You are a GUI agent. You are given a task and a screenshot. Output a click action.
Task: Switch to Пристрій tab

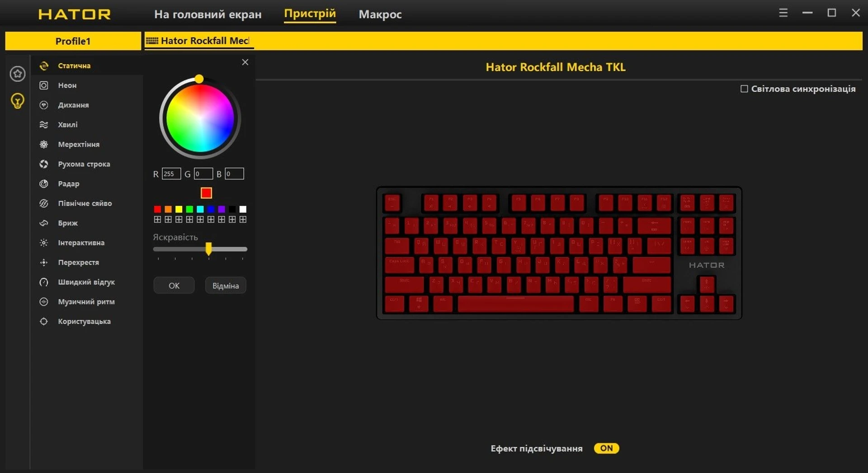click(310, 14)
